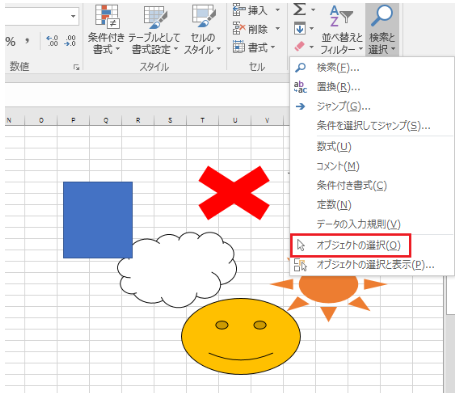The height and width of the screenshot is (393, 458).
Task: Choose 置換(R)... from the menu
Action: coord(338,87)
